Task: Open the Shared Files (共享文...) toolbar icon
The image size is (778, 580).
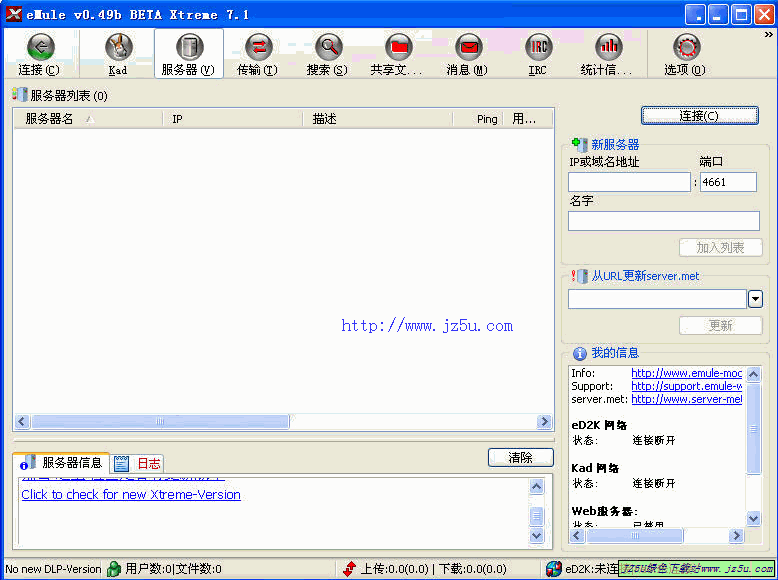Action: point(397,54)
